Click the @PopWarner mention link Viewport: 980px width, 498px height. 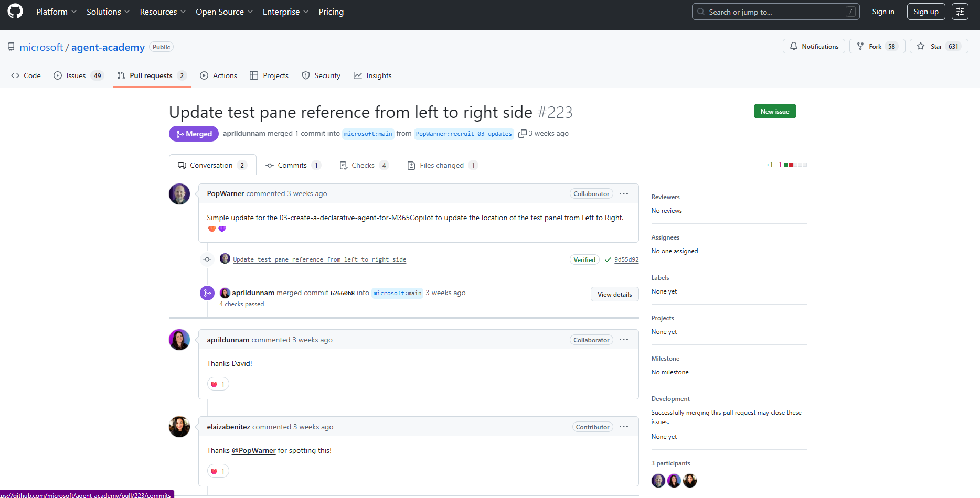[x=253, y=450]
